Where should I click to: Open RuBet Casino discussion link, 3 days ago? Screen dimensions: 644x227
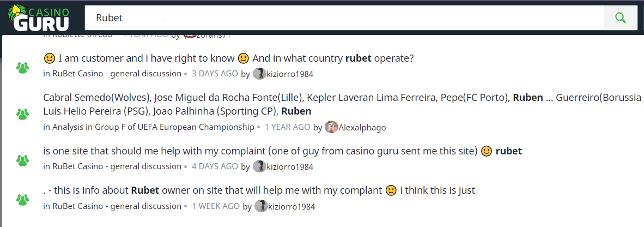pyautogui.click(x=117, y=74)
